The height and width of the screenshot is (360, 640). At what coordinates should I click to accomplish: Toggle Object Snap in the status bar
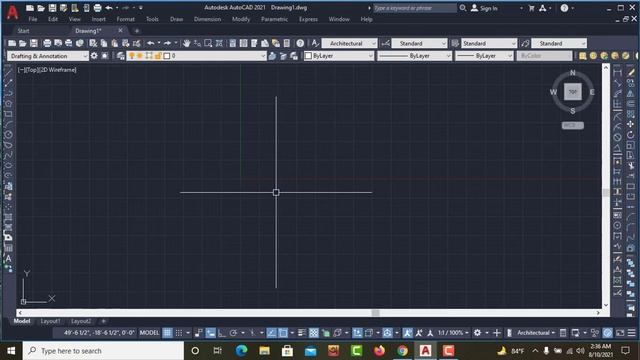283,333
